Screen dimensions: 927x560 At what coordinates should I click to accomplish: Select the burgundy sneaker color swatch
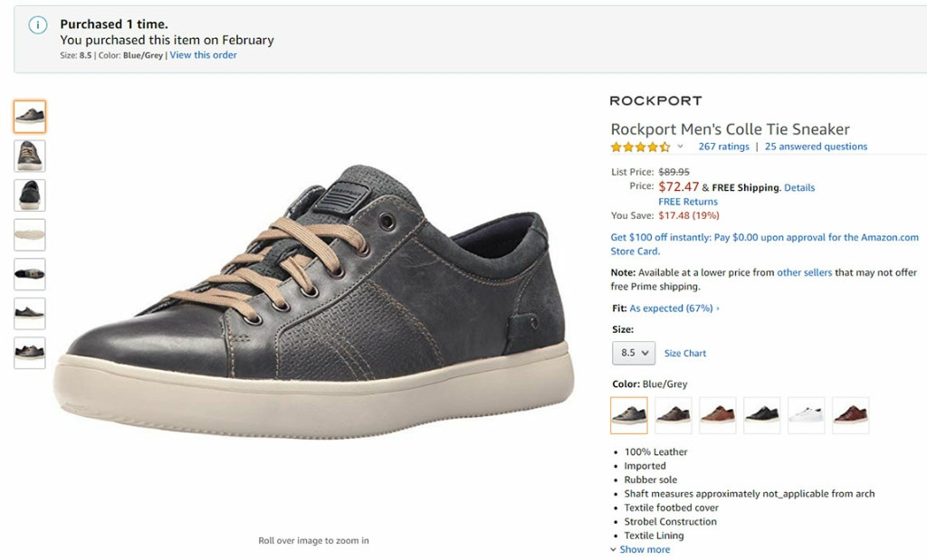click(850, 415)
